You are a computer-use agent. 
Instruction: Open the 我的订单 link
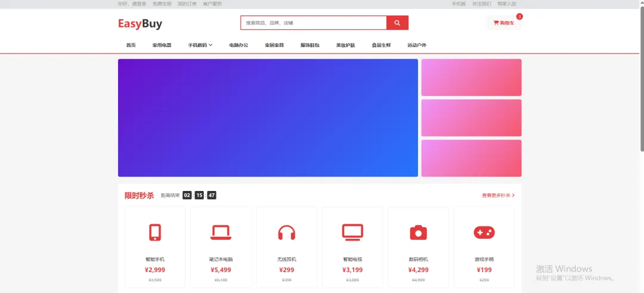pos(187,4)
